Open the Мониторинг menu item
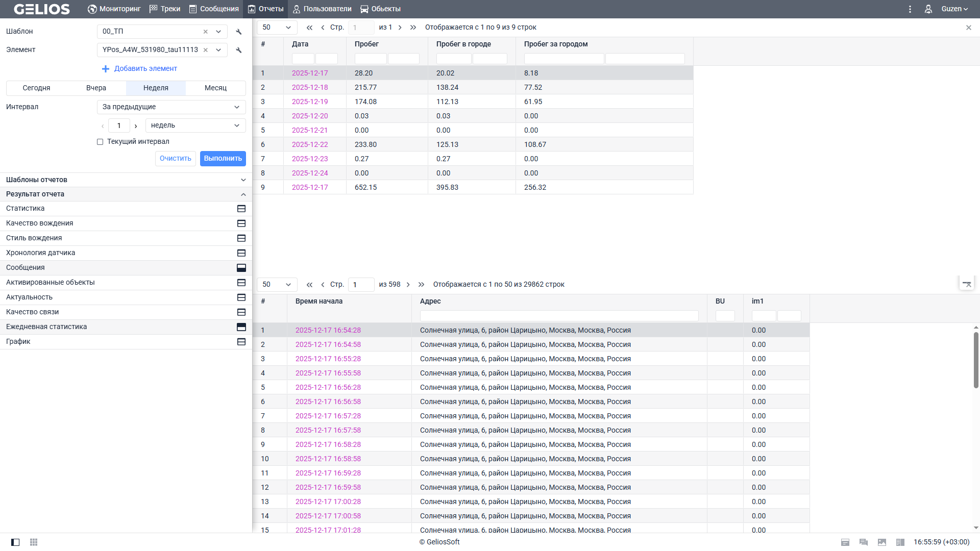The width and height of the screenshot is (980, 551). [x=114, y=9]
